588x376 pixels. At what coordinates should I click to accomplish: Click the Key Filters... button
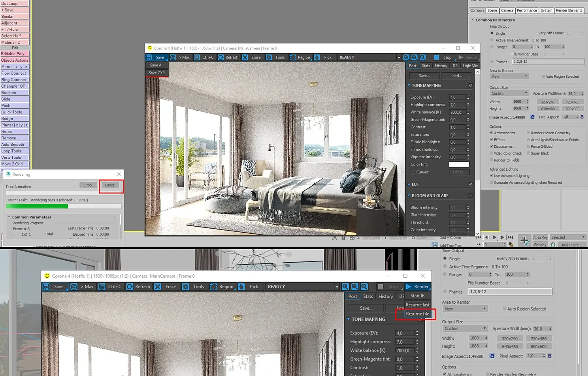click(571, 245)
